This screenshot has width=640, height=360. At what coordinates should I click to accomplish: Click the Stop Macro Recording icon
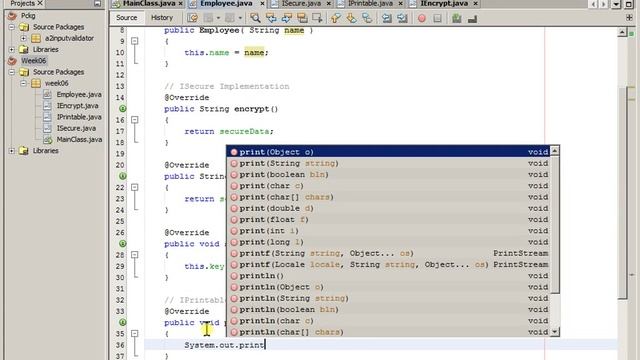437,18
